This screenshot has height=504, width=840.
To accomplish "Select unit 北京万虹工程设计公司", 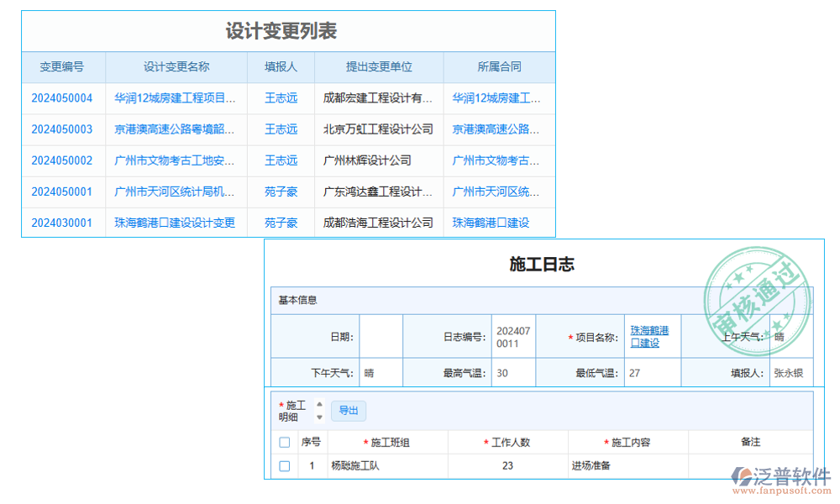I will click(378, 129).
